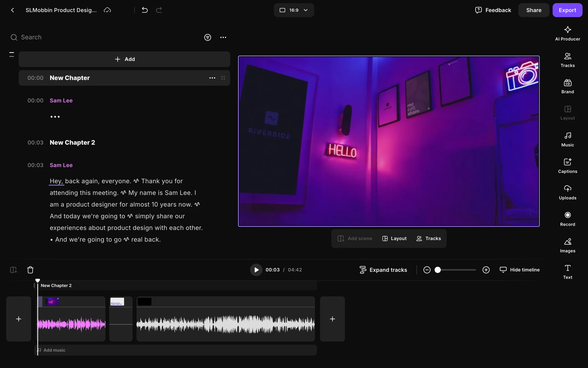
Task: Click the delete trash icon above timeline
Action: click(x=30, y=270)
